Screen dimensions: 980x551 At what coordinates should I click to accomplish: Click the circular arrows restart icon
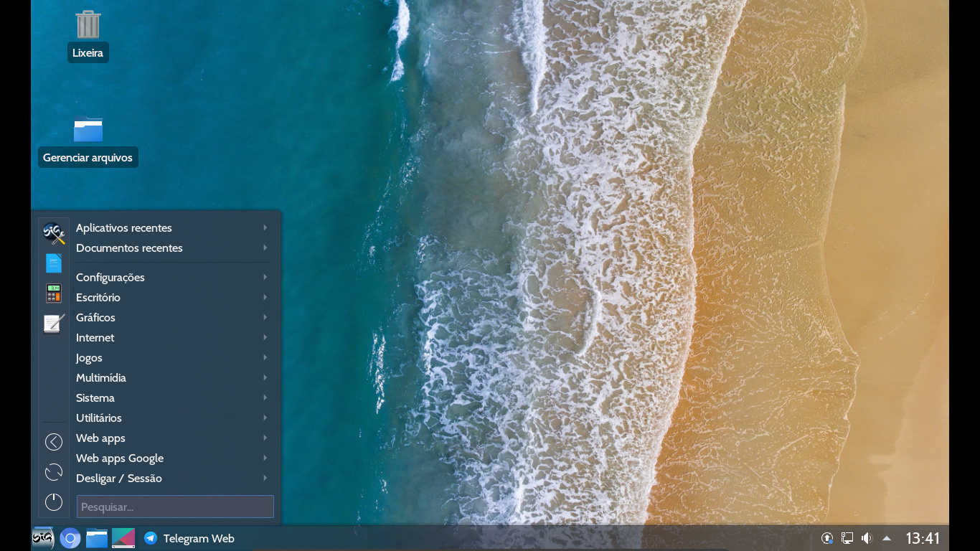[x=54, y=472]
